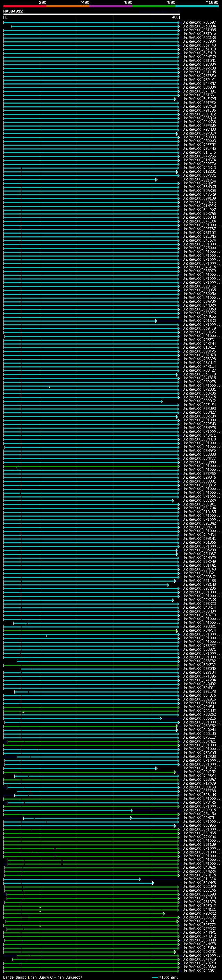Select hit label UniRef100_C5P0Z8
222x980 pixels.
coord(199,382)
